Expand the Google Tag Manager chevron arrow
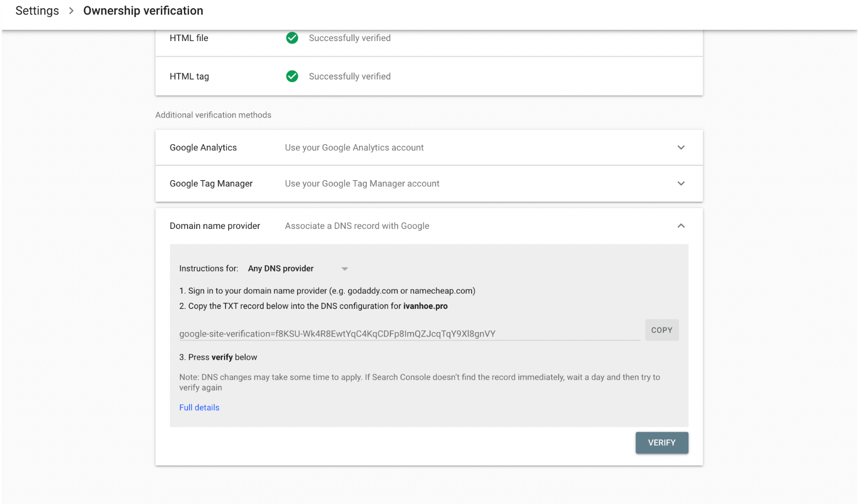 coord(681,184)
